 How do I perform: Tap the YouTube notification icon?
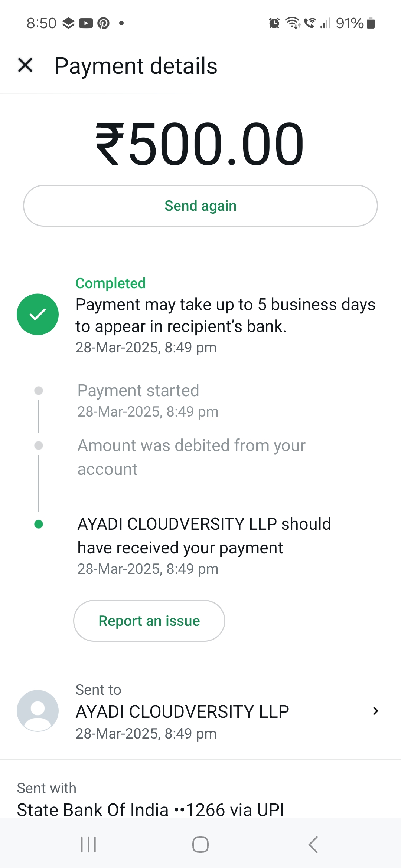coord(86,23)
